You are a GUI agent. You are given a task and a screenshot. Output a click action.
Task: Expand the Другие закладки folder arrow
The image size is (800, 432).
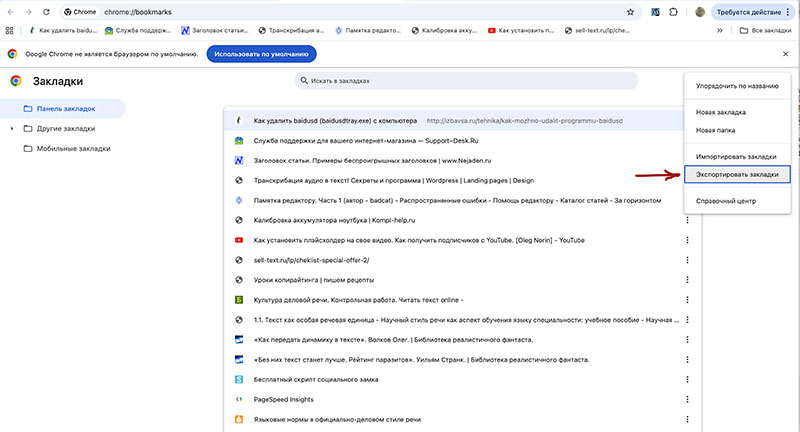tap(12, 129)
